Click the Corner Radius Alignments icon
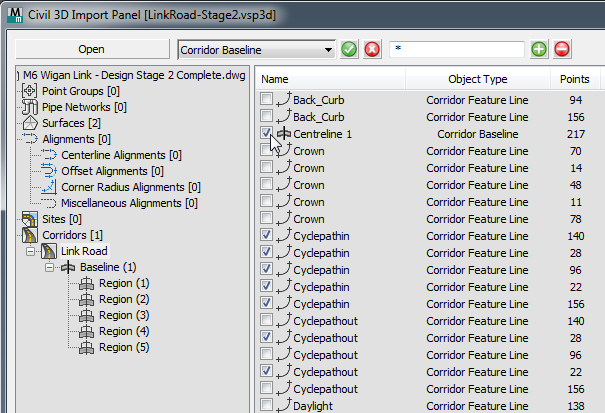605x413 pixels. tap(49, 187)
